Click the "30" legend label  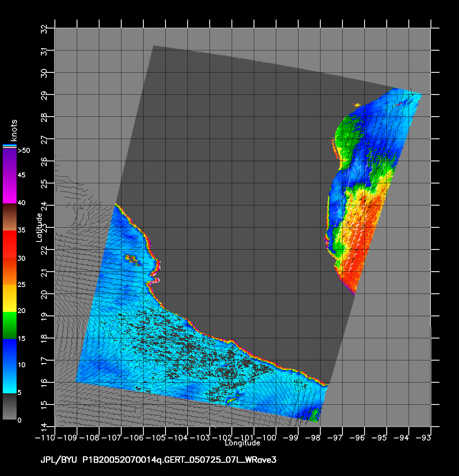(22, 258)
